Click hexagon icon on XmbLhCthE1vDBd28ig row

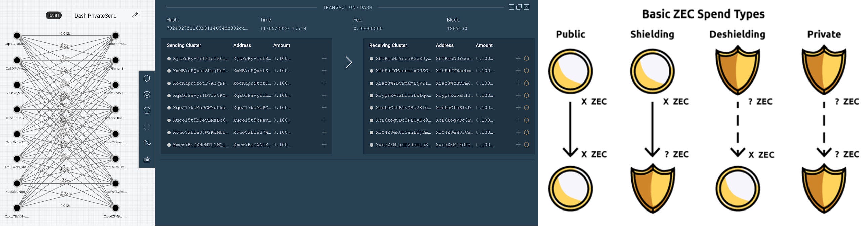(527, 108)
